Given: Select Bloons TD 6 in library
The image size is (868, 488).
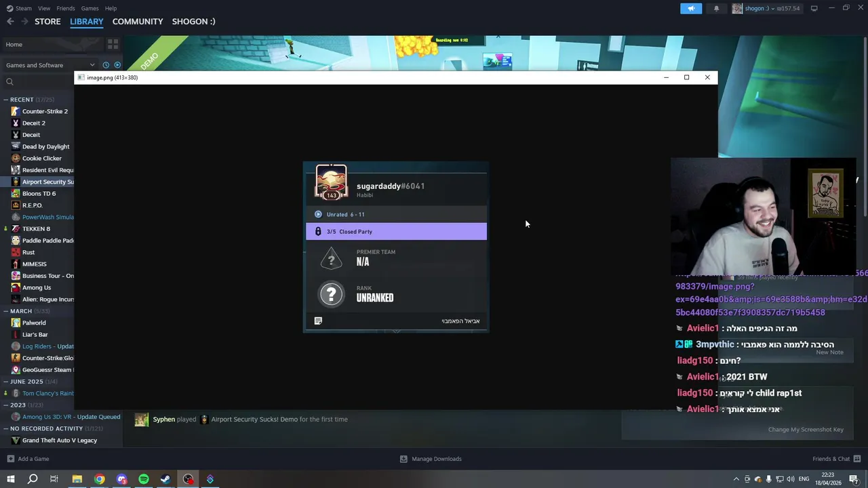Looking at the screenshot, I should tap(34, 193).
